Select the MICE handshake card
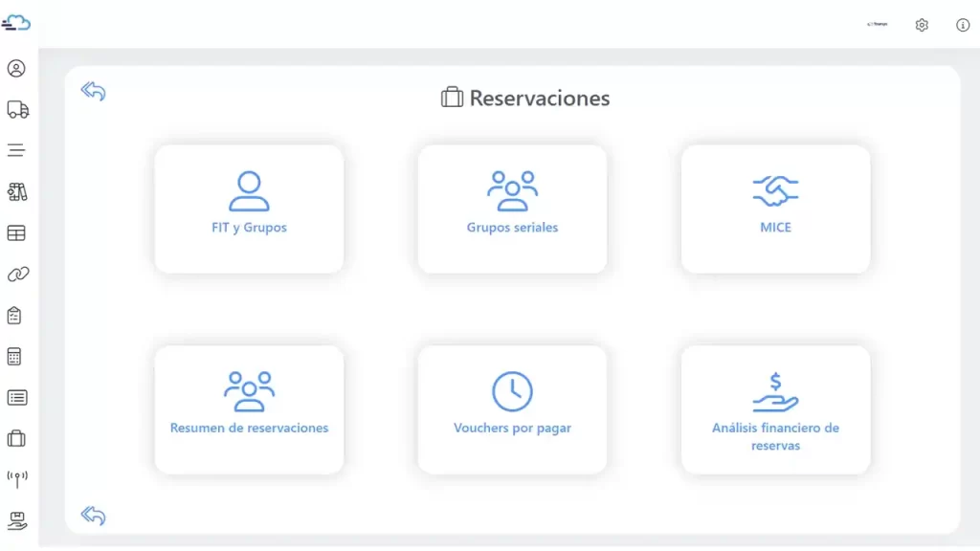The width and height of the screenshot is (980, 551). (x=775, y=209)
